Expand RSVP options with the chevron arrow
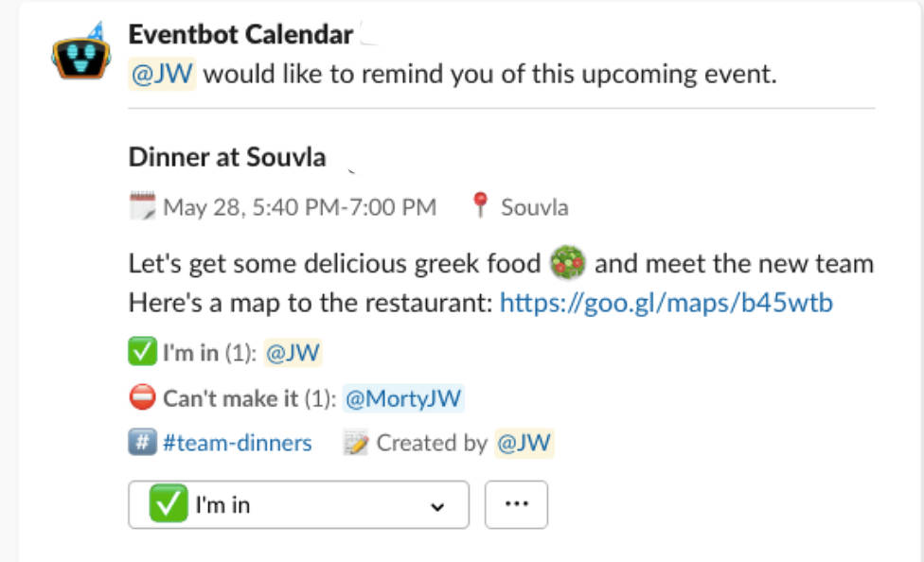924x562 pixels. 436,506
